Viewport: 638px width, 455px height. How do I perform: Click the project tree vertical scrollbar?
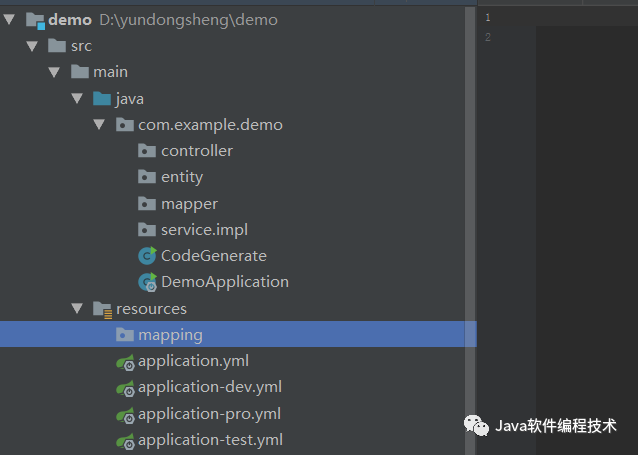tap(470, 230)
